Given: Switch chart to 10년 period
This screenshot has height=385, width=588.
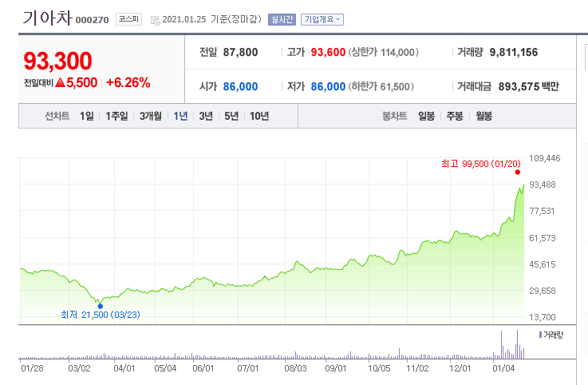Looking at the screenshot, I should pos(259,116).
